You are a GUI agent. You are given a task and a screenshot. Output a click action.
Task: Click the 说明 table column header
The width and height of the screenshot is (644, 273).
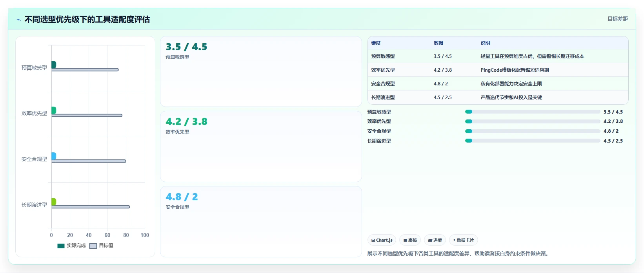click(x=485, y=43)
